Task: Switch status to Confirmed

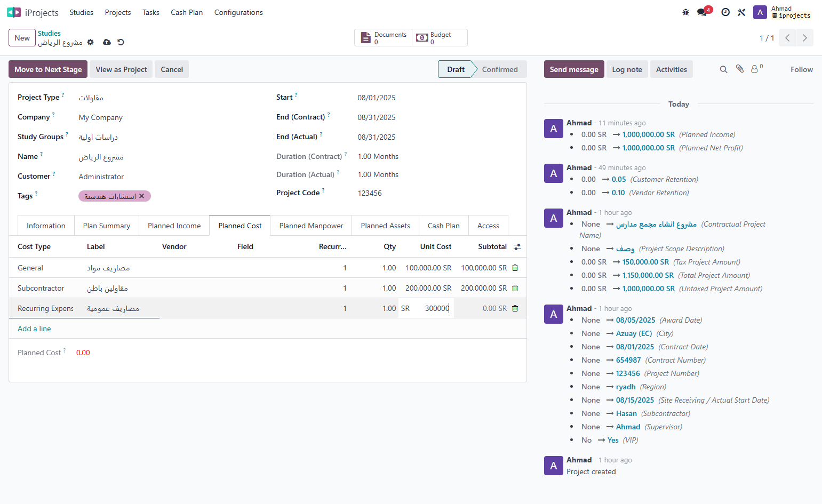Action: click(x=500, y=69)
